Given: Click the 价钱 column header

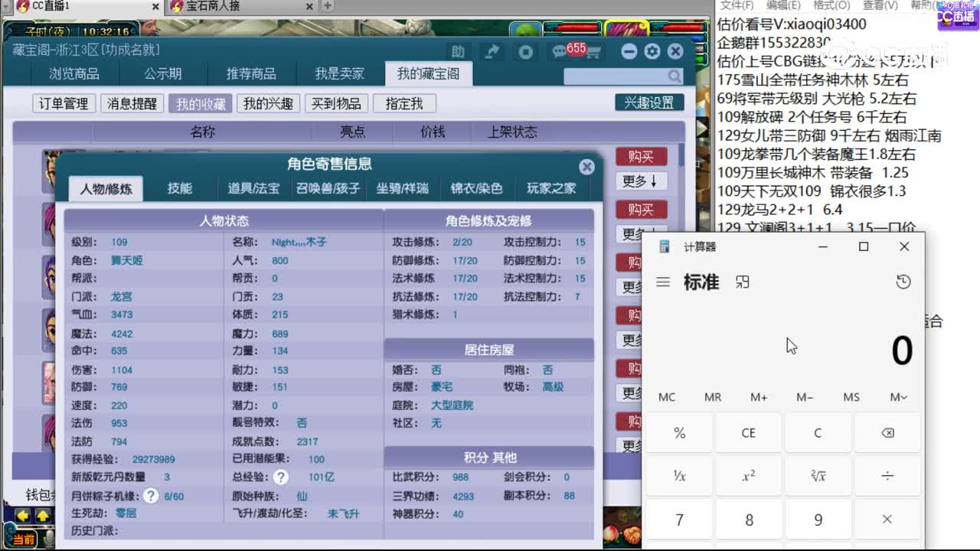Looking at the screenshot, I should tap(433, 132).
